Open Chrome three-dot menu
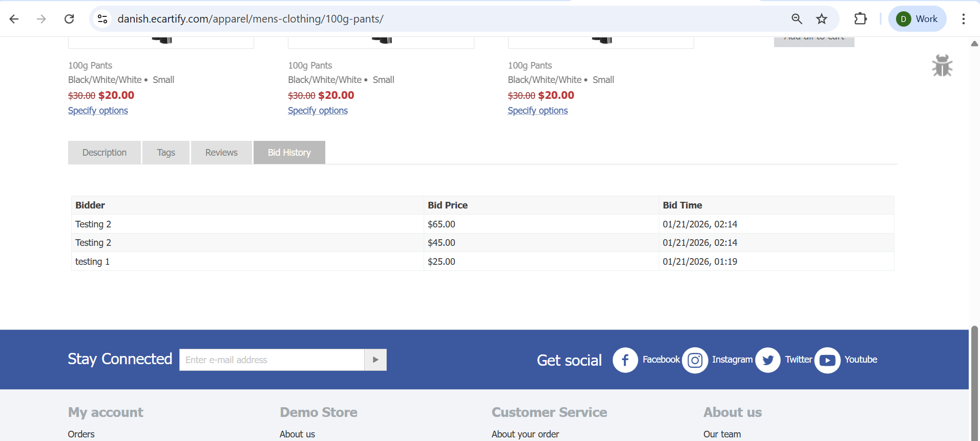 (963, 19)
